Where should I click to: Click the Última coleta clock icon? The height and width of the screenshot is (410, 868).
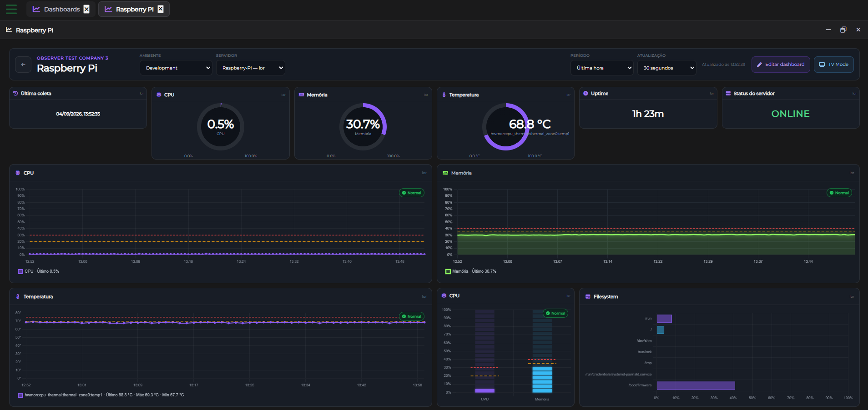[15, 93]
